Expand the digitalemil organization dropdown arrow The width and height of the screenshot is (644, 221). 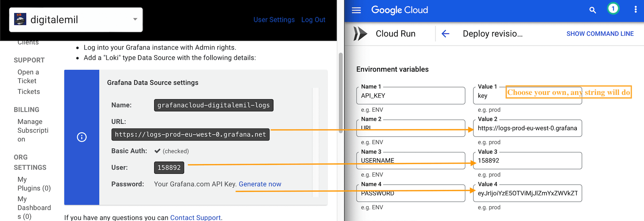135,19
